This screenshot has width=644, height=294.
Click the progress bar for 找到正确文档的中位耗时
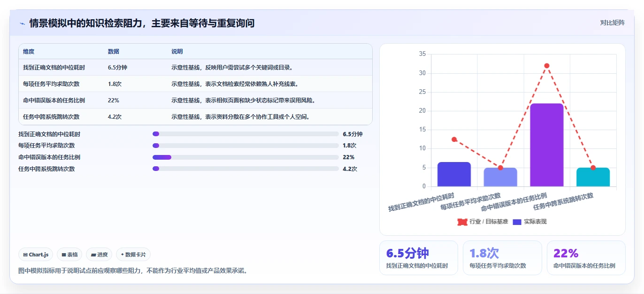245,134
